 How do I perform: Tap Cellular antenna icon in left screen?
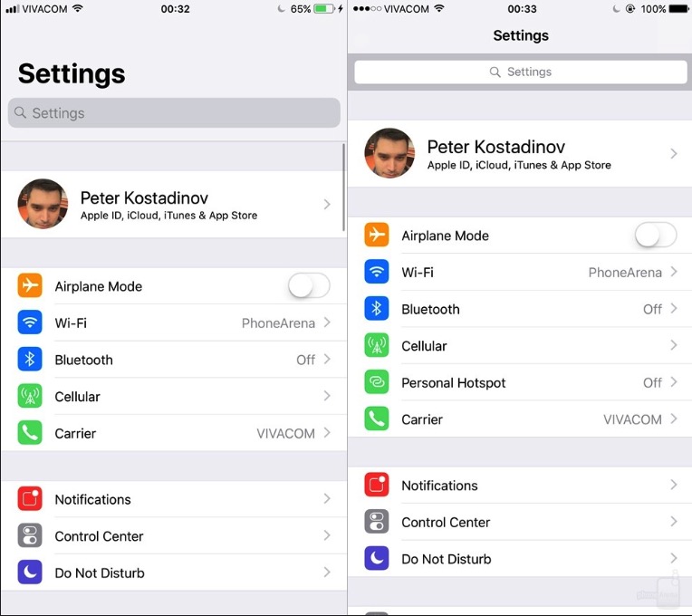click(x=30, y=396)
